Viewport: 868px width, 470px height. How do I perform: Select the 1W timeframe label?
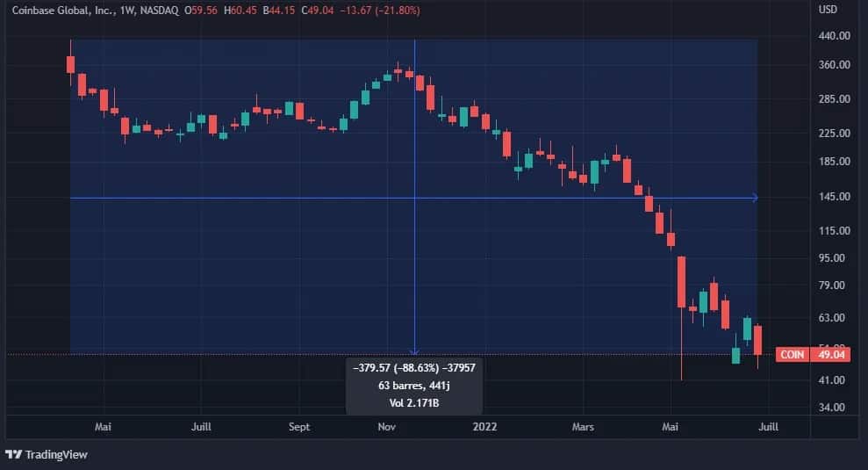[127, 10]
